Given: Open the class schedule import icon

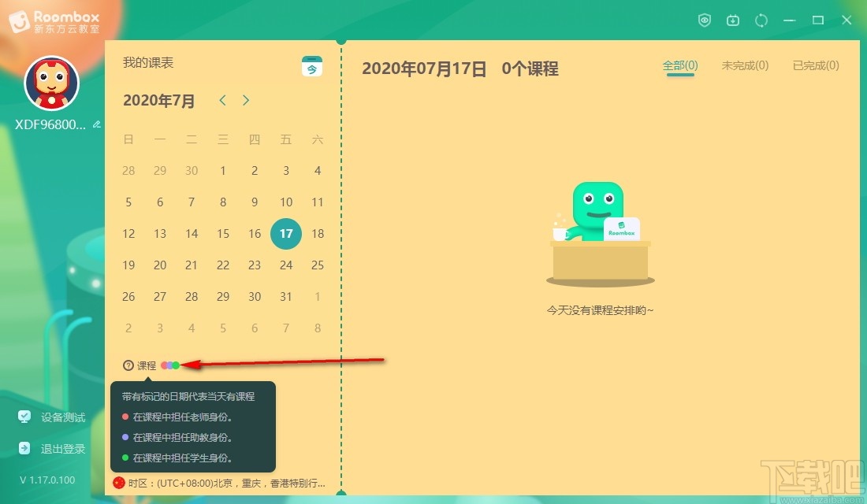Looking at the screenshot, I should pos(733,20).
